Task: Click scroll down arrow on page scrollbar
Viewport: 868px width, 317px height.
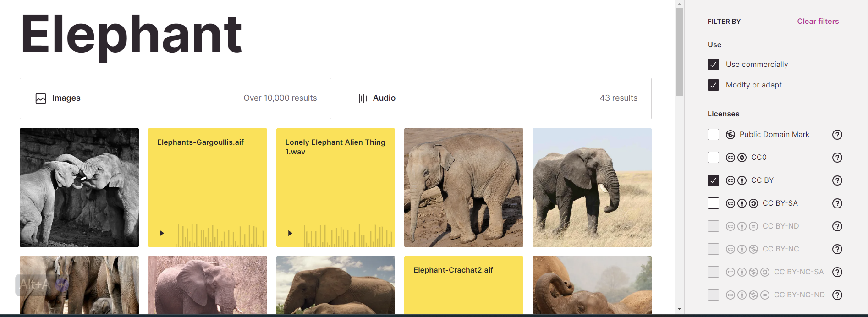Action: (679, 309)
